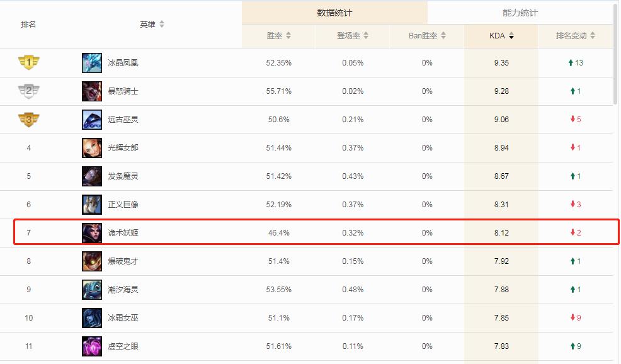Viewport: 621px width, 364px height.
Task: Switch to the 能力统计 tab
Action: [x=520, y=13]
